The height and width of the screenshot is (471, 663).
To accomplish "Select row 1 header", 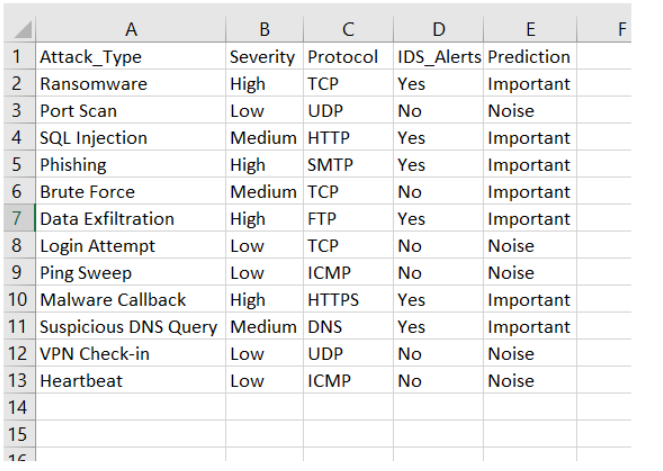I will 19,56.
